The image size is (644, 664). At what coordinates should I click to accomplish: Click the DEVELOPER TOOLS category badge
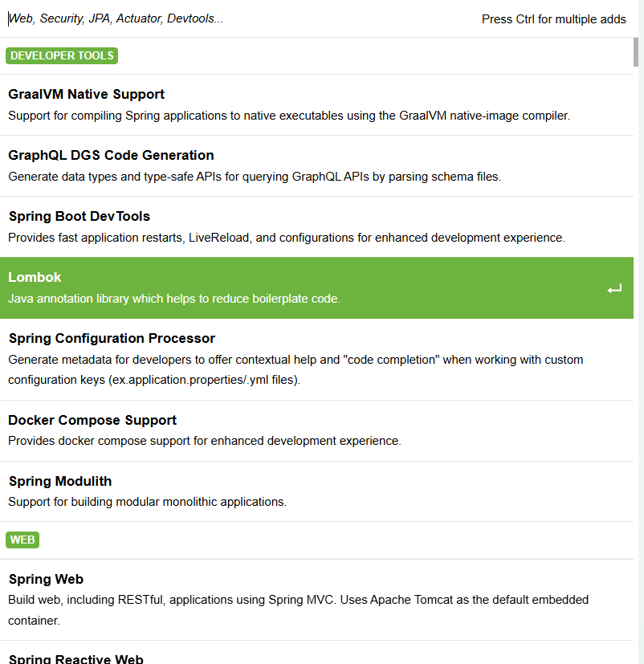(x=62, y=56)
